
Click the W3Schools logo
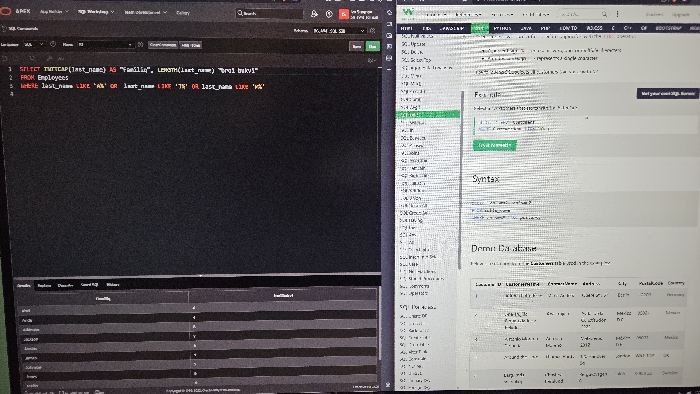408,13
